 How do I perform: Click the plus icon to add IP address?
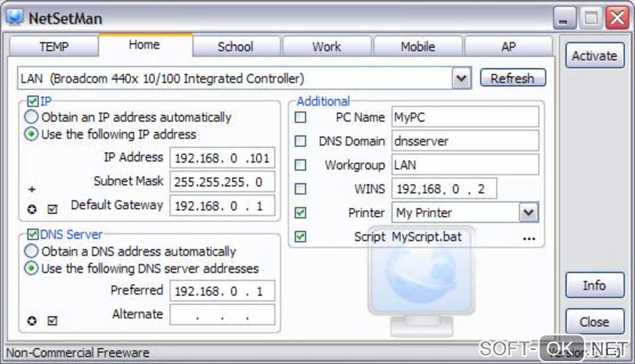tap(32, 189)
